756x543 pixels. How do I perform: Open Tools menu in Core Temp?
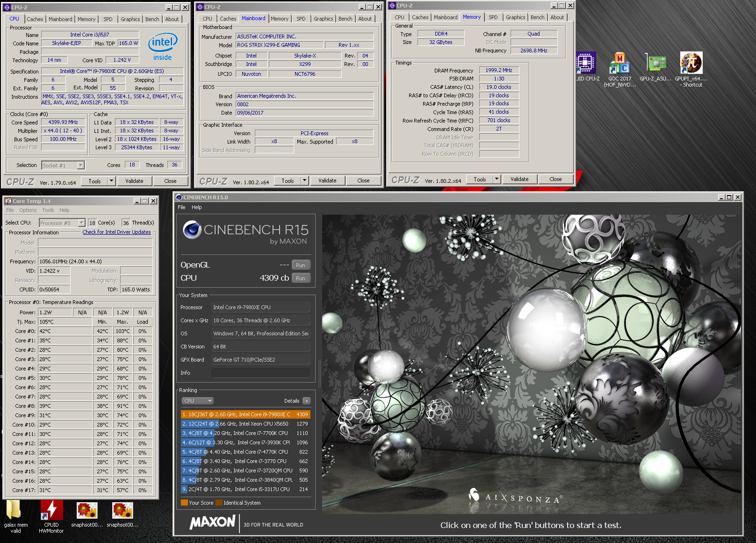pyautogui.click(x=48, y=210)
